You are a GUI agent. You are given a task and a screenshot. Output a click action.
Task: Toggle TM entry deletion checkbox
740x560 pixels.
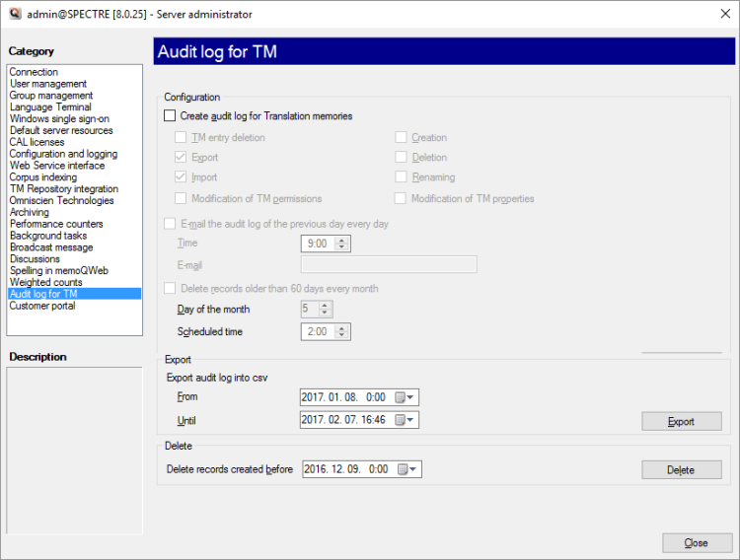[181, 137]
